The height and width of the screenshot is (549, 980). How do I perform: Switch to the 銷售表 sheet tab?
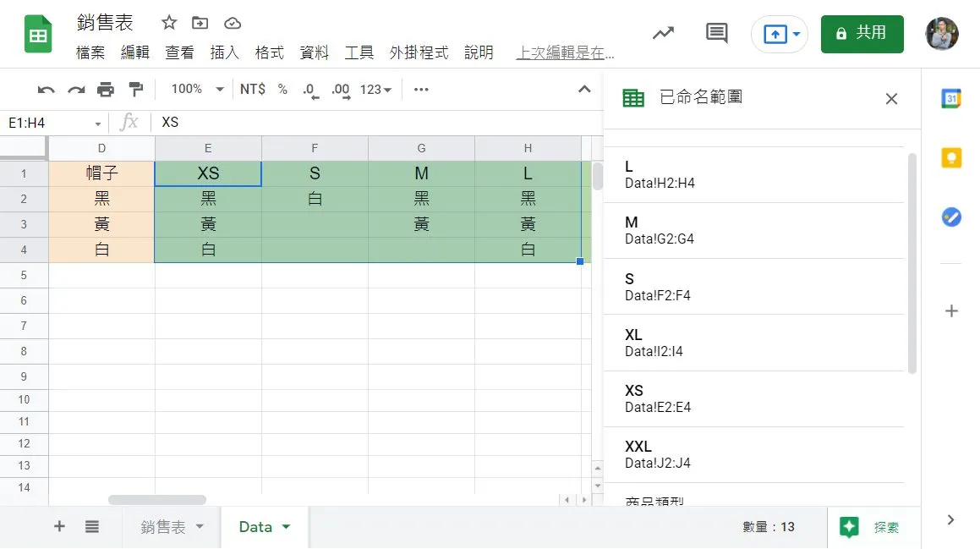point(162,527)
